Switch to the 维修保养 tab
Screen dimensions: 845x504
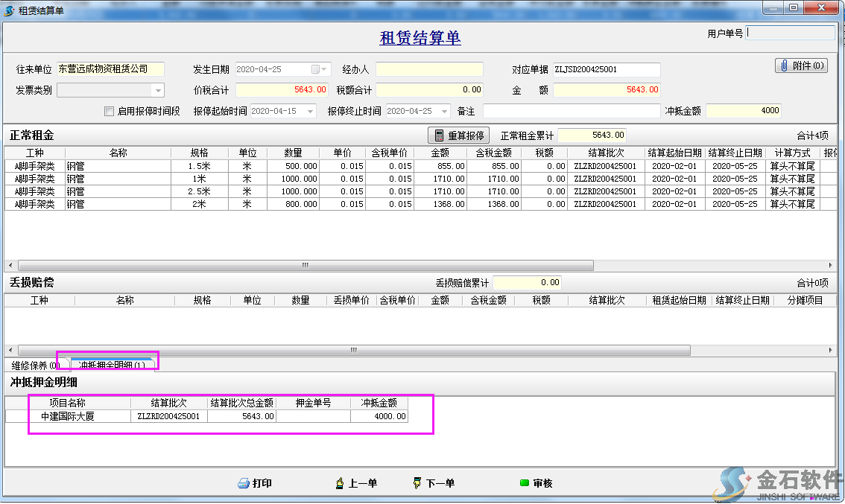click(34, 365)
